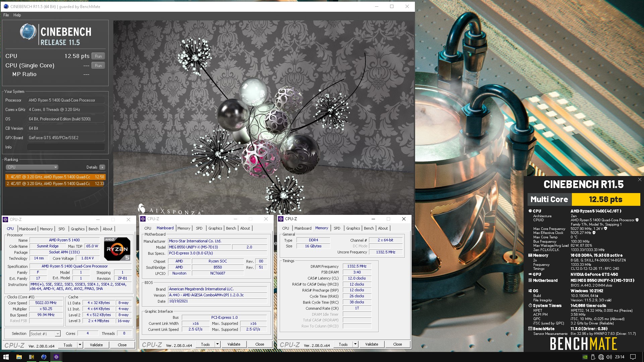Click title bar icon of CPU-Z Mainboard window

[143, 219]
